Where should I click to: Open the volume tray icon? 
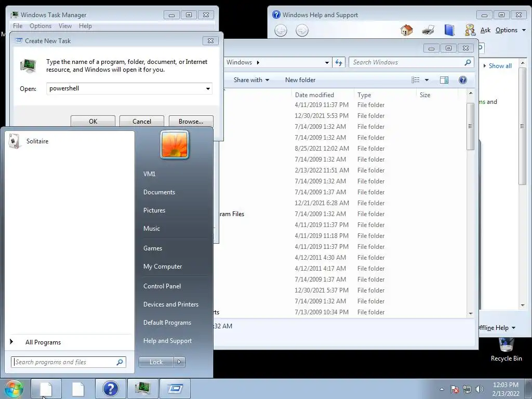tap(480, 389)
